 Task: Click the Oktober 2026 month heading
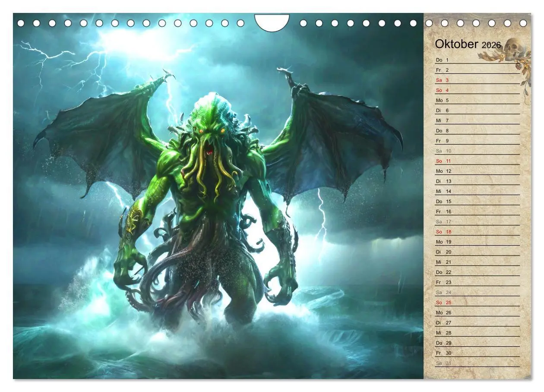[468, 44]
